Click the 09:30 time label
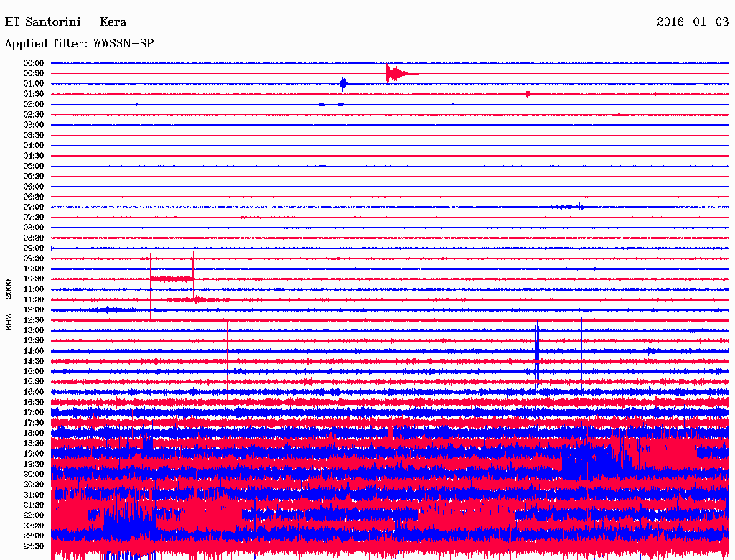Screen dimensions: 735x560 [34, 258]
